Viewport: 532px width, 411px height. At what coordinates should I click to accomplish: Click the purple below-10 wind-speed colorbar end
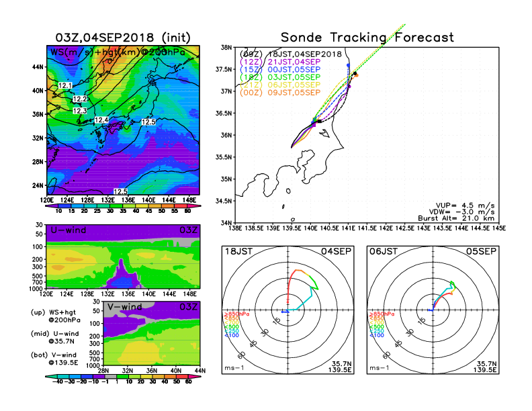(x=52, y=206)
